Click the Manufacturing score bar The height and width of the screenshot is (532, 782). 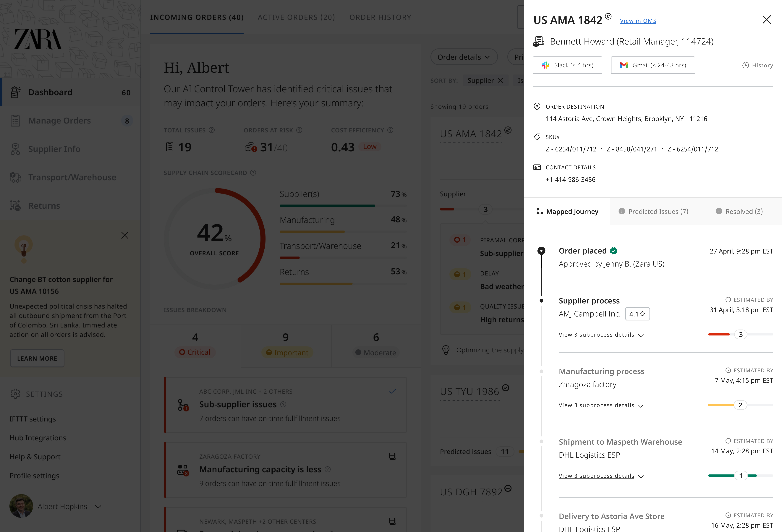click(343, 231)
